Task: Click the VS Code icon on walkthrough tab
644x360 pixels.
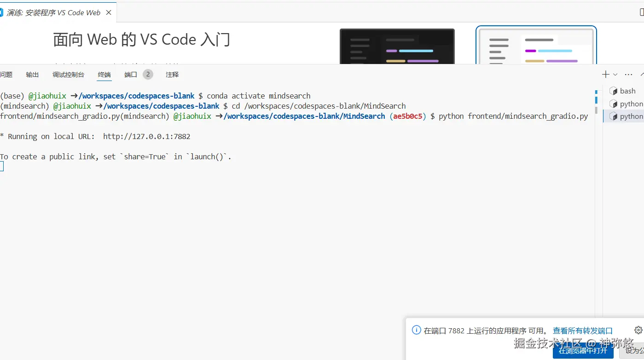Action: (x=2, y=12)
